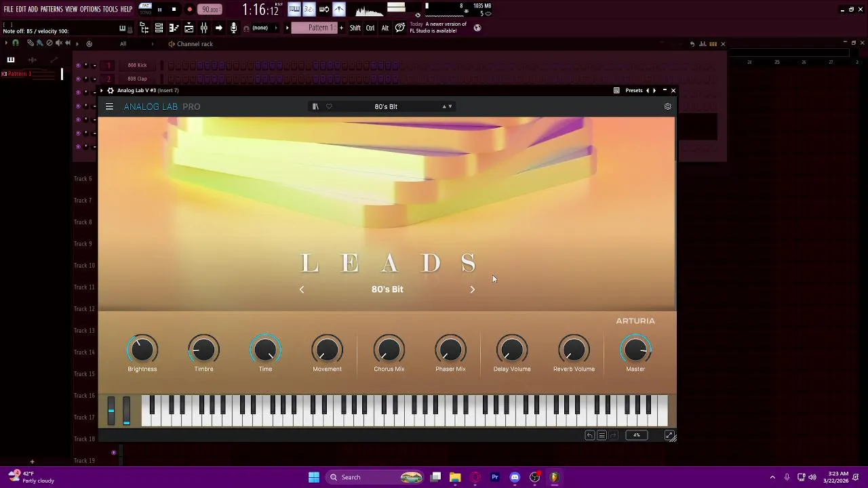Stop playback in FL Studio transport

[174, 9]
